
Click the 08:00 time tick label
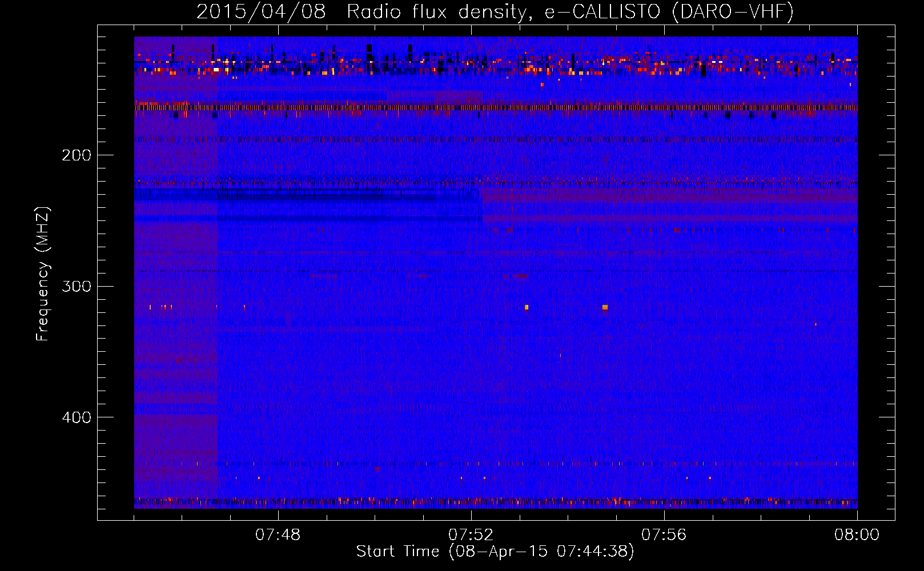857,535
